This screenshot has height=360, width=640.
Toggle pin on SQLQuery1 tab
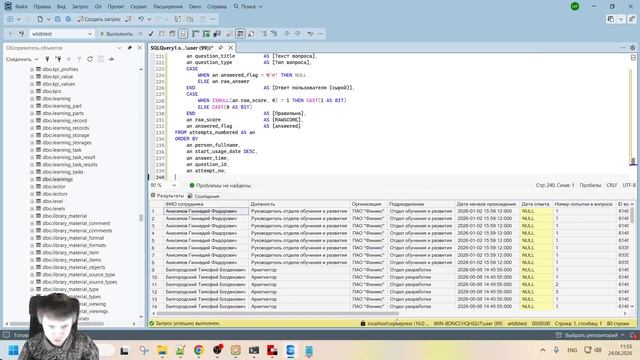tap(221, 48)
